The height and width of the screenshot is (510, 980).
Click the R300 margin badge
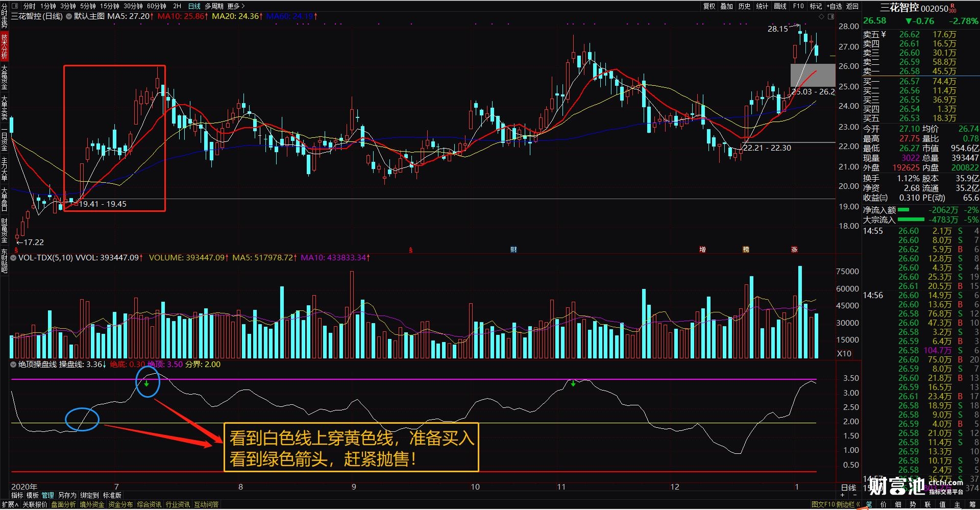pos(953,8)
